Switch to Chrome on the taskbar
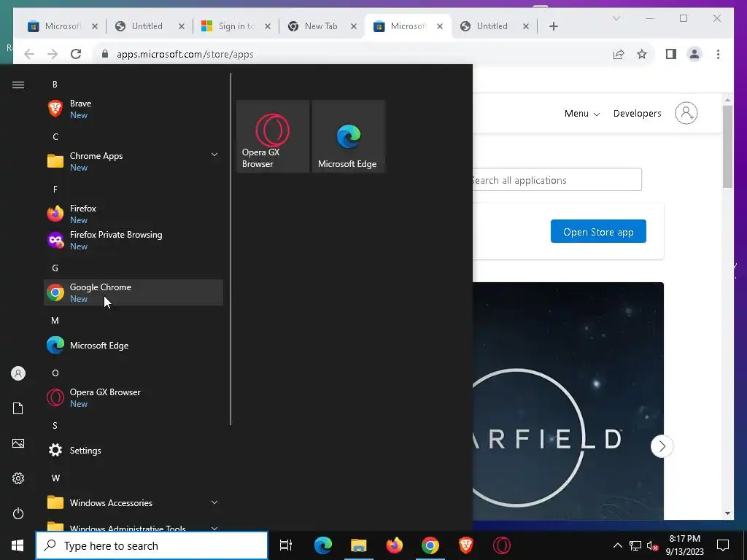This screenshot has width=747, height=560. (430, 545)
